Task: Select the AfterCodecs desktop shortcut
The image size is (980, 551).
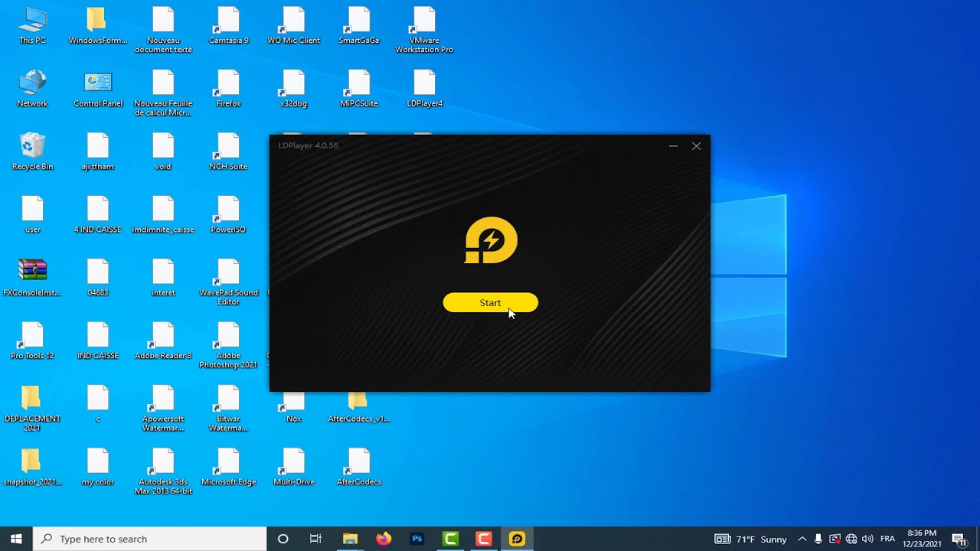Action: coord(359,468)
